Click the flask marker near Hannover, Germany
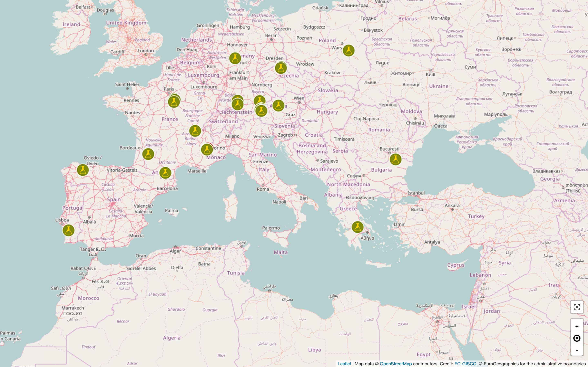Screen dimensions: 588x367 click(x=235, y=58)
